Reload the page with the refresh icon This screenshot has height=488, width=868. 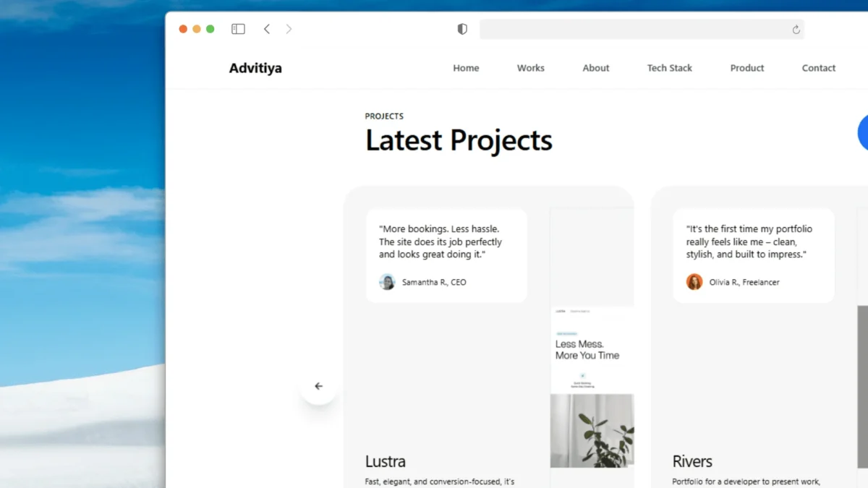point(796,30)
